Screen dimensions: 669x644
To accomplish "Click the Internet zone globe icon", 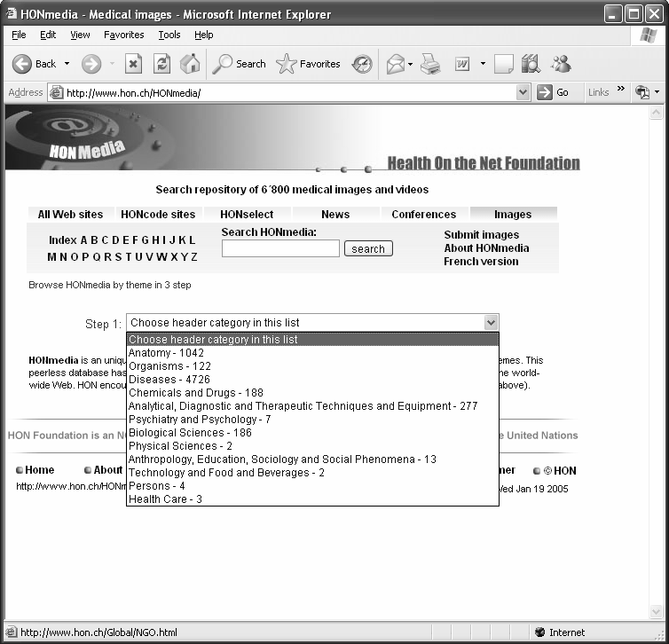I will [539, 632].
